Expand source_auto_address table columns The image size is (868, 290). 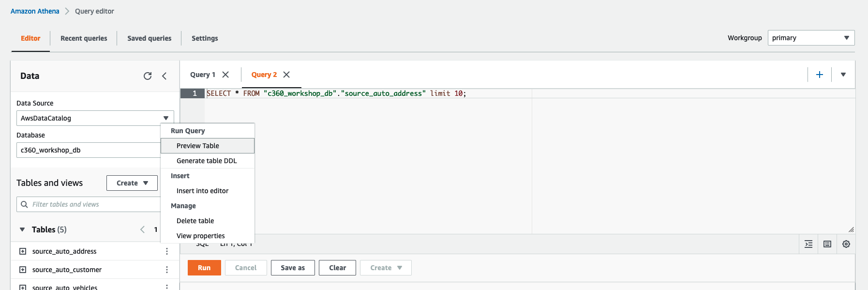(x=23, y=251)
